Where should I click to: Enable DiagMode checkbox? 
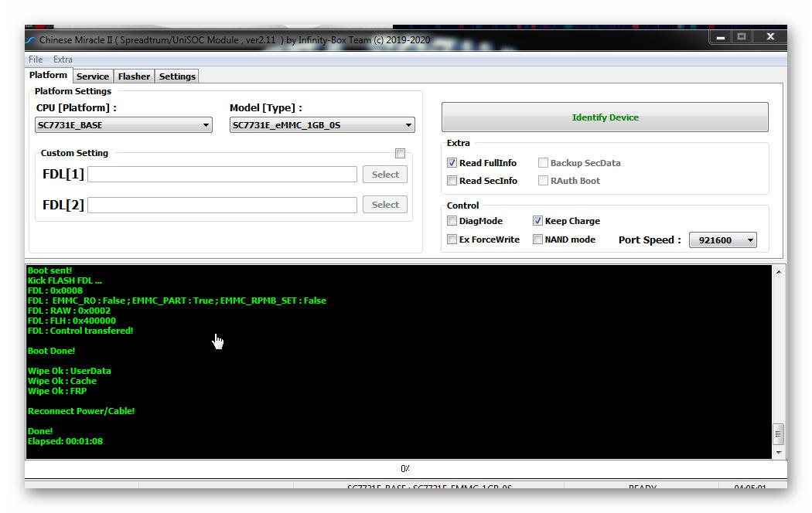coord(452,221)
